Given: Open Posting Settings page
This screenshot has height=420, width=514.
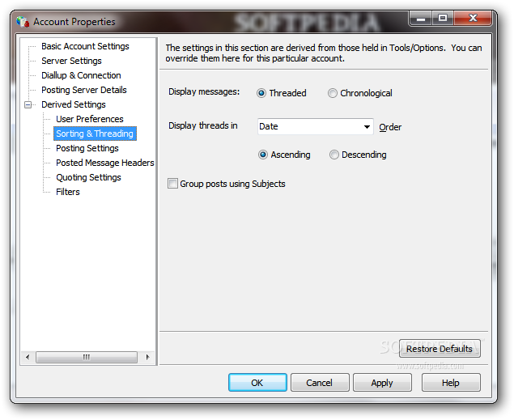Looking at the screenshot, I should coord(87,148).
